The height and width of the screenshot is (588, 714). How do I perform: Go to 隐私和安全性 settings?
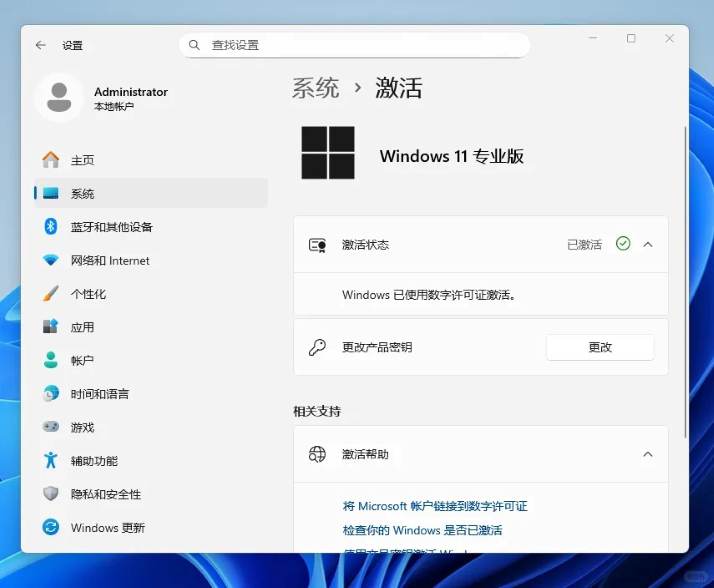151,493
